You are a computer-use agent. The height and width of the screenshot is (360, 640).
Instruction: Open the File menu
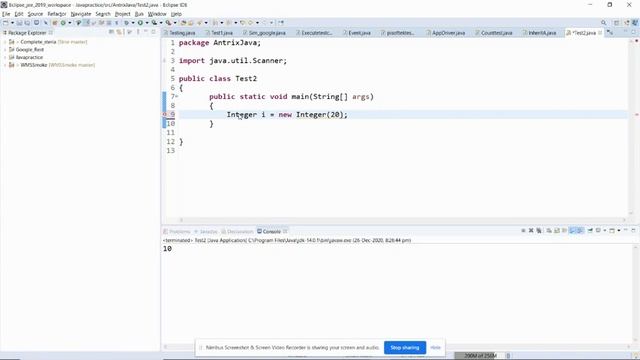point(6,14)
